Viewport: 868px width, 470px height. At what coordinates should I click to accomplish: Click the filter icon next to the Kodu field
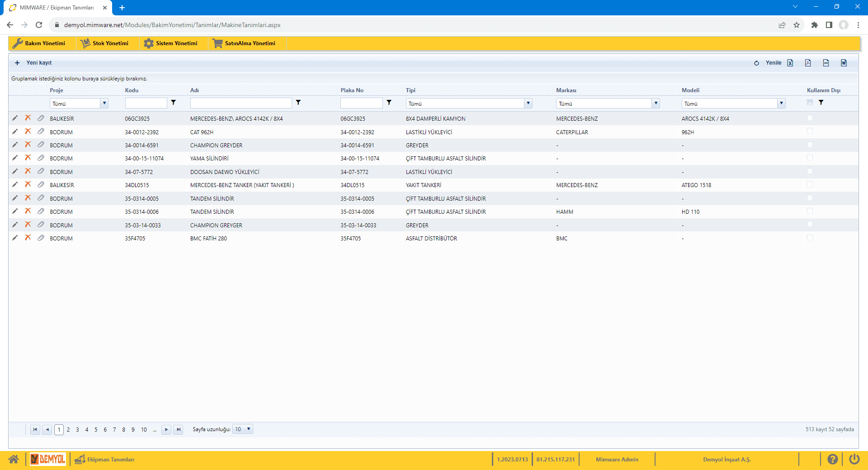[x=173, y=103]
